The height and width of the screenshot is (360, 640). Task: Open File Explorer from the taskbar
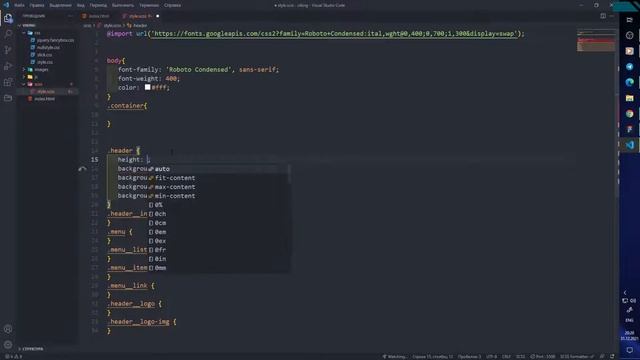coord(629,98)
